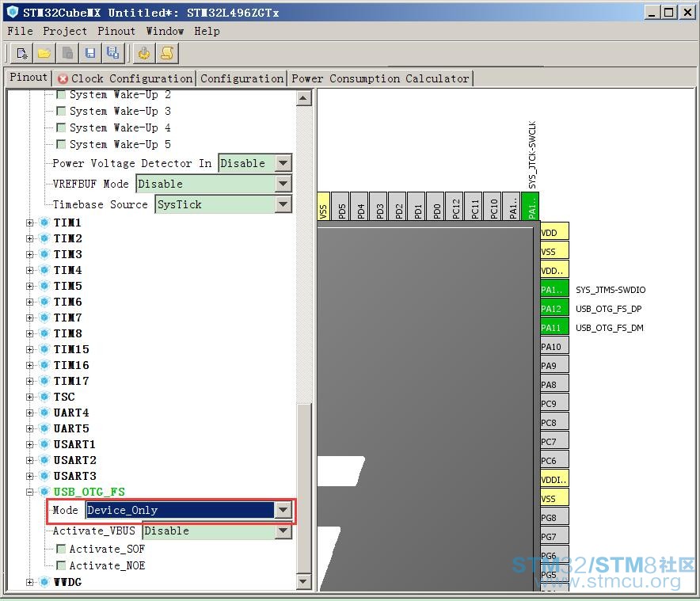The image size is (700, 601).
Task: Click the TIM15 peripheral cube icon
Action: click(x=44, y=349)
